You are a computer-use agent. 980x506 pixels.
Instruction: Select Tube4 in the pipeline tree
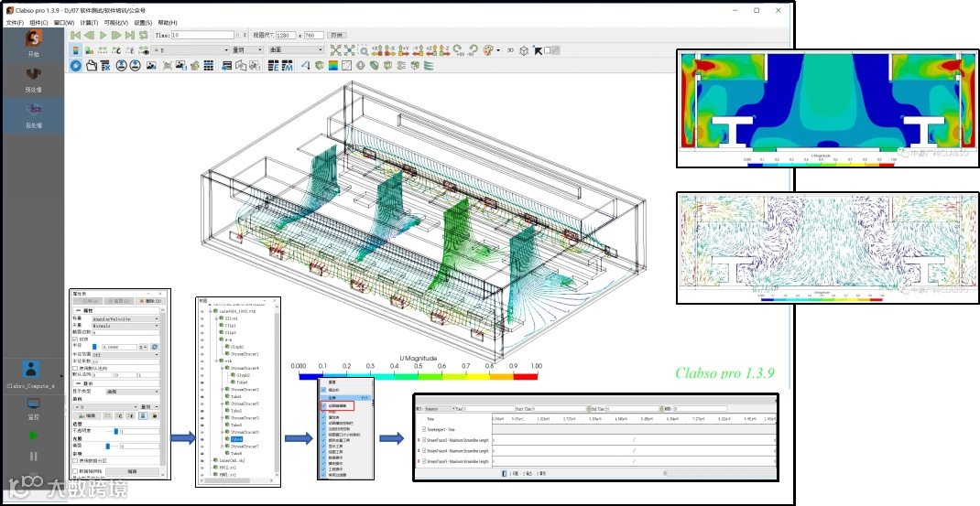[x=237, y=439]
